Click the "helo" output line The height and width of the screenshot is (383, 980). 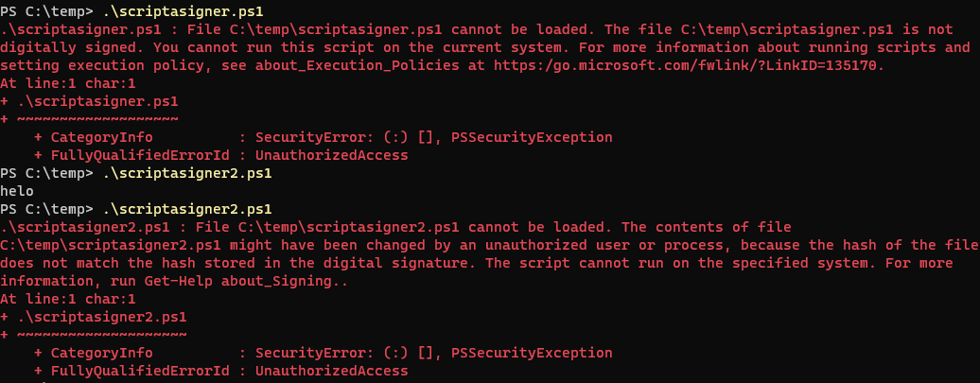17,191
